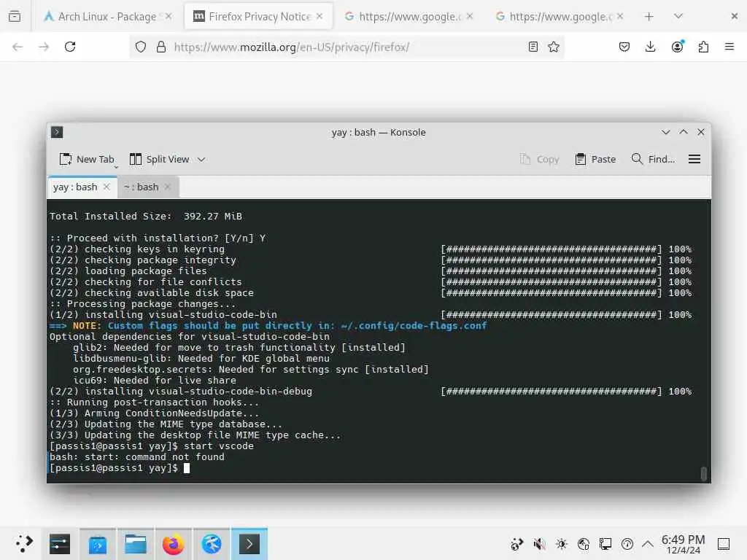Open the clock showing 6:49 PM
The image size is (747, 560).
(683, 544)
